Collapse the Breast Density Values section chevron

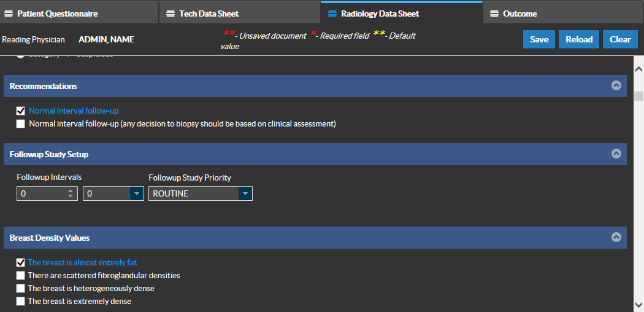point(616,237)
